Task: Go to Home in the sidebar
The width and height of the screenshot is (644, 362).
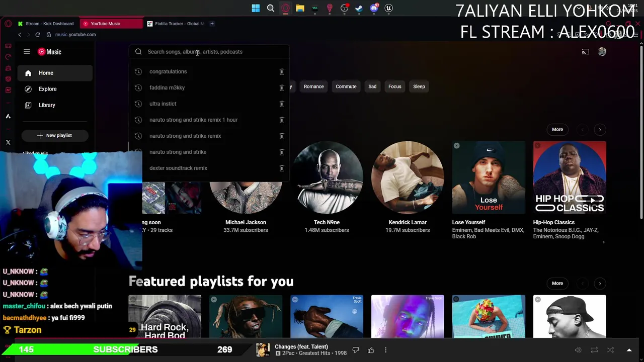Action: pos(55,73)
